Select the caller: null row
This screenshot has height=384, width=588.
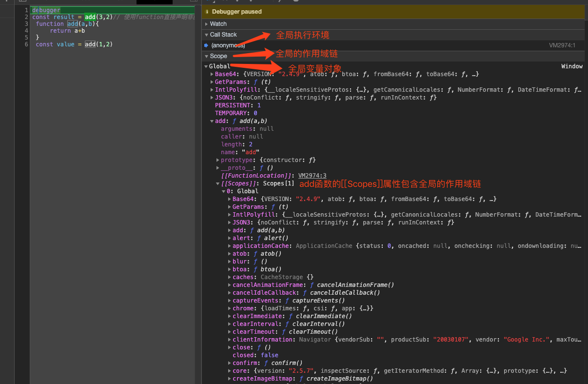click(x=242, y=137)
